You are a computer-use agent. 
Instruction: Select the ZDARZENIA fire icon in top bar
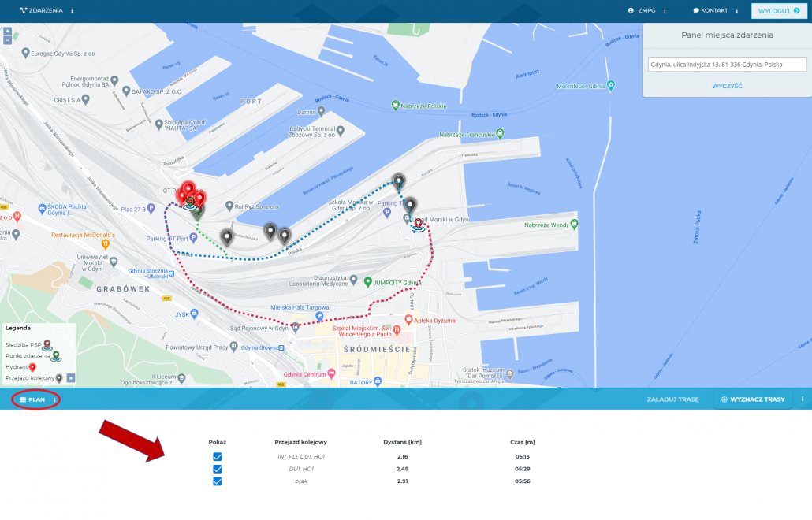click(24, 10)
